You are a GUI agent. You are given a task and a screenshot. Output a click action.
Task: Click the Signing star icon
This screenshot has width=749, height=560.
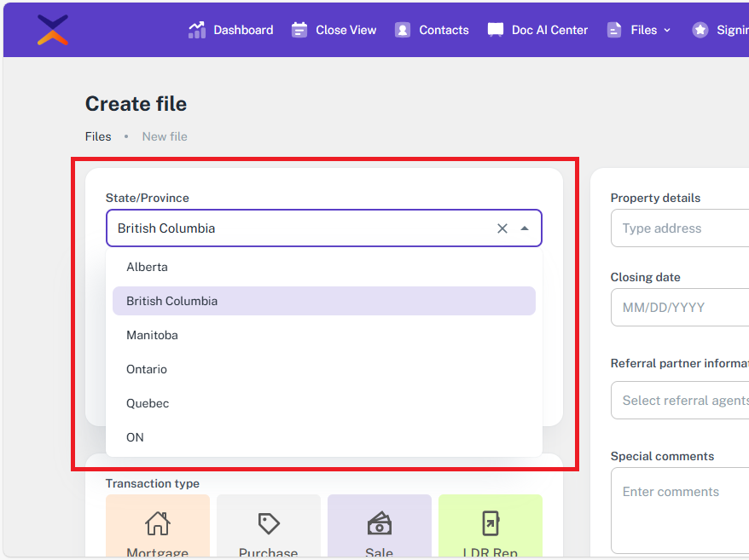pos(700,30)
